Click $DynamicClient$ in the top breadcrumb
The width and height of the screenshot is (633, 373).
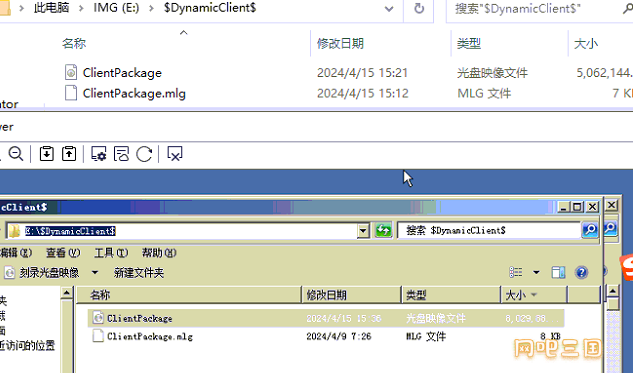coord(210,8)
